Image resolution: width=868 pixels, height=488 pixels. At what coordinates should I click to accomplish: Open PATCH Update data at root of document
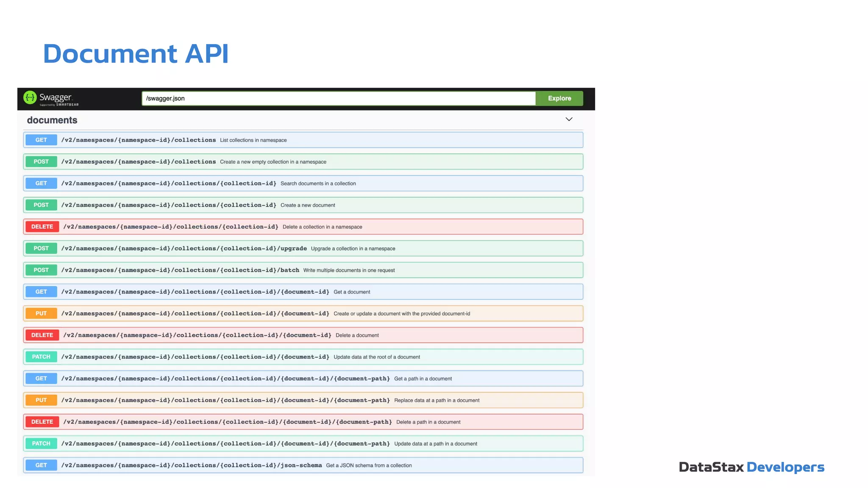tap(303, 357)
